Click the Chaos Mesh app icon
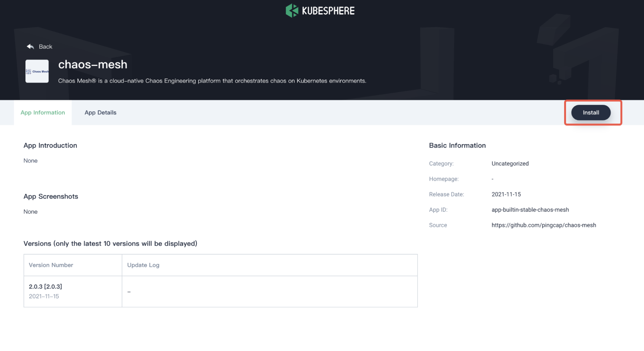The width and height of the screenshot is (644, 351). (37, 71)
